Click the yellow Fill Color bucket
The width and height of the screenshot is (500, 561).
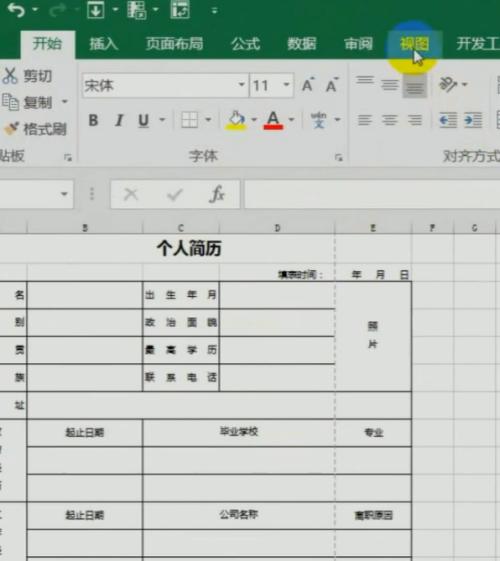tap(236, 120)
